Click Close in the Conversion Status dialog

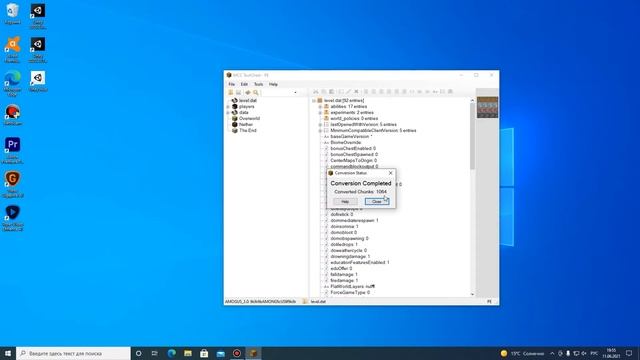click(x=377, y=202)
